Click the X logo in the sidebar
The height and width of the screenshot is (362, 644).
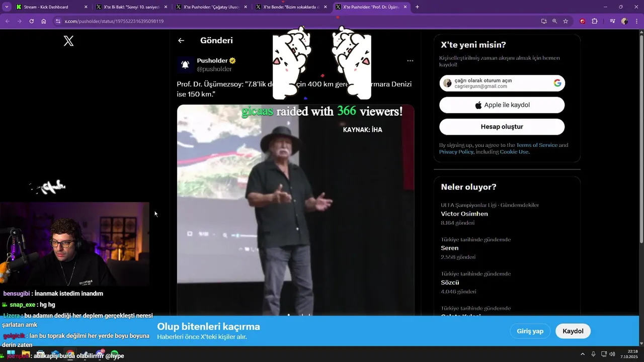69,41
